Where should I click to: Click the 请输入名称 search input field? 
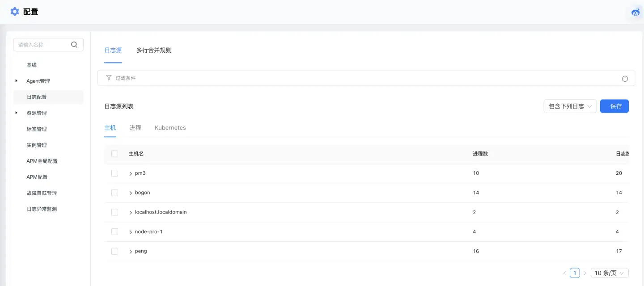click(x=42, y=45)
